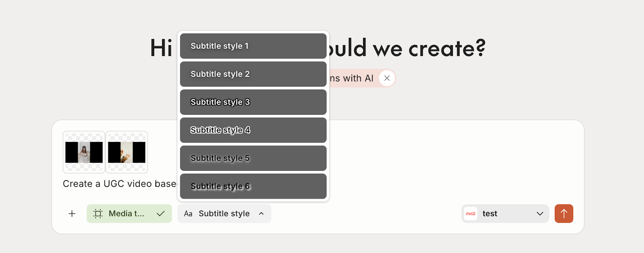
Task: Choose Subtitle style 1
Action: tap(253, 46)
